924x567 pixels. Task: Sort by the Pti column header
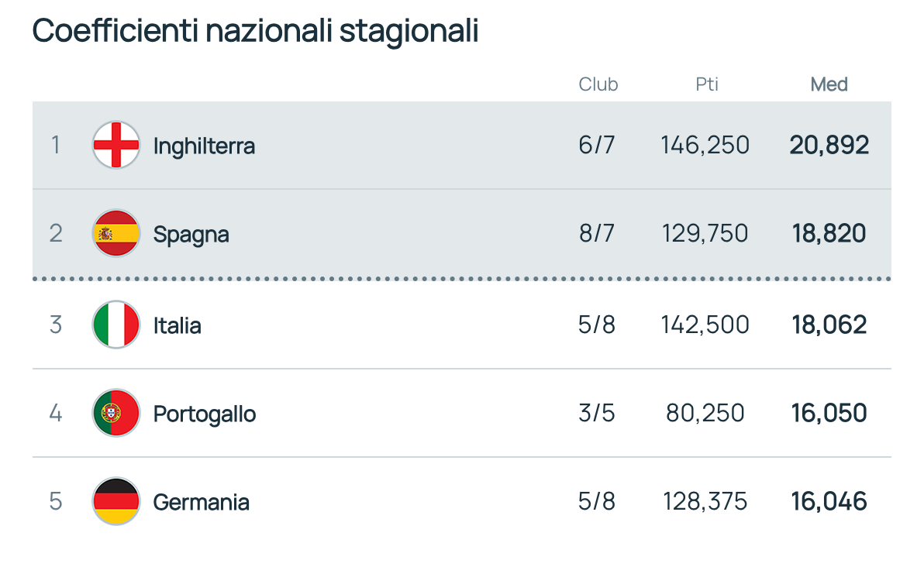(706, 84)
